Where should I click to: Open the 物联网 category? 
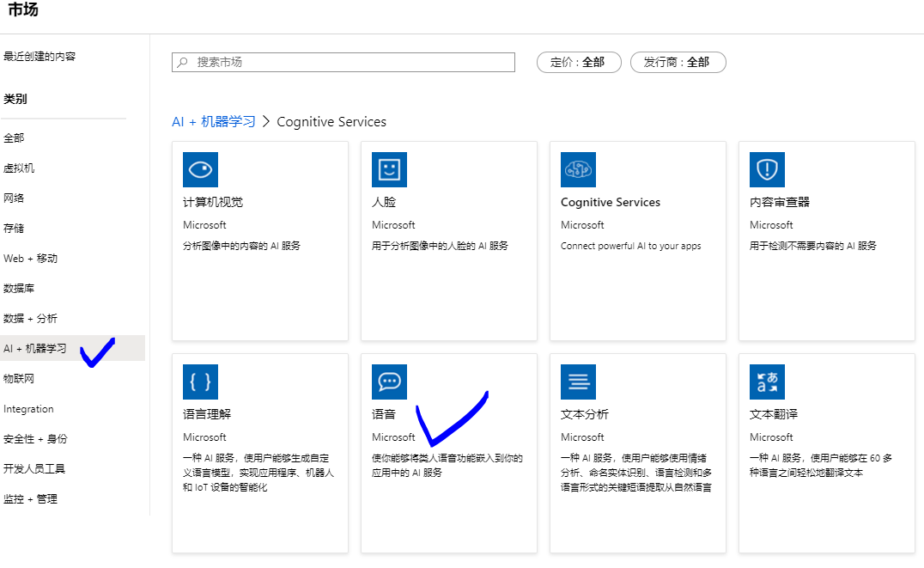point(21,379)
